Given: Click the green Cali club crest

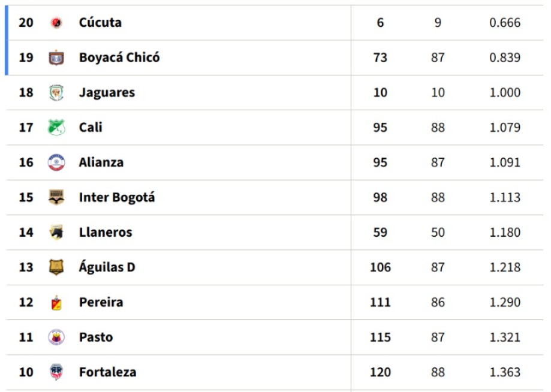Looking at the screenshot, I should (56, 128).
